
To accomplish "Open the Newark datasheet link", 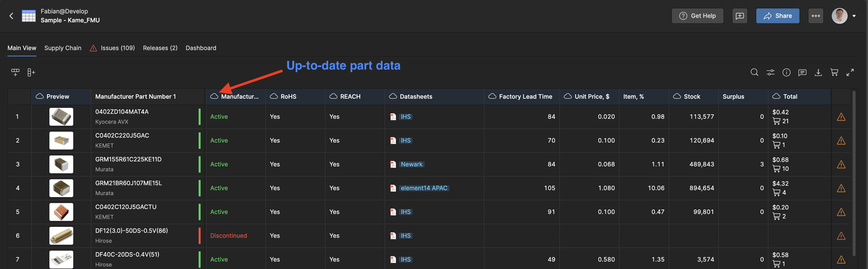I will click(x=411, y=164).
